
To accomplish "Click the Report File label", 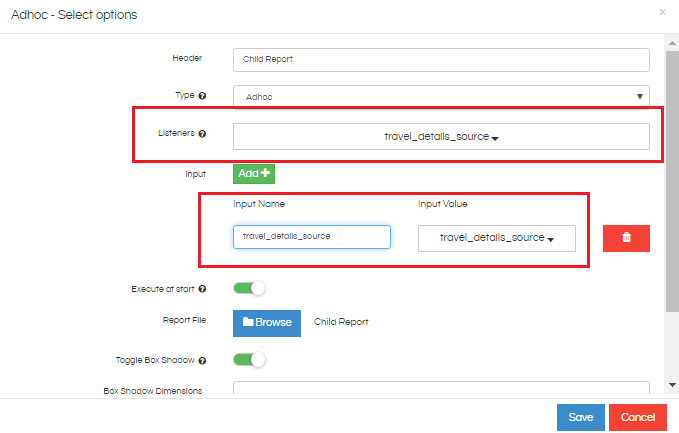I will tap(184, 320).
